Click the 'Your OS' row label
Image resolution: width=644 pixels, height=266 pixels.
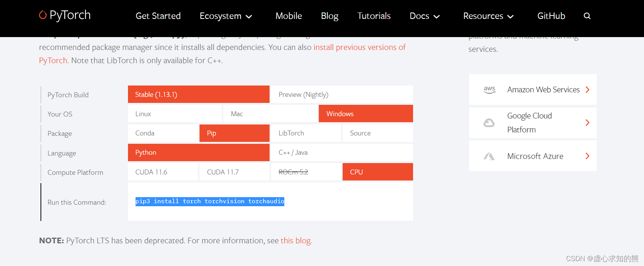pos(60,114)
